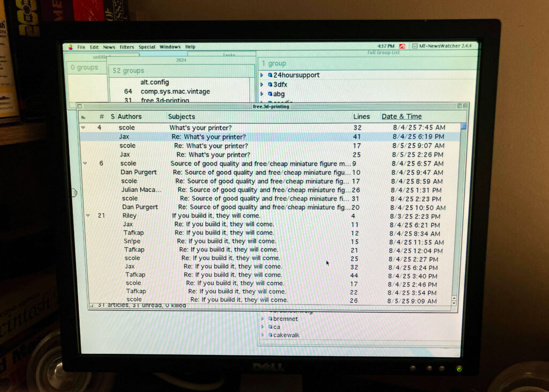Collapse Riley's "If you buiild it" thread
The height and width of the screenshot is (392, 549).
click(x=88, y=216)
